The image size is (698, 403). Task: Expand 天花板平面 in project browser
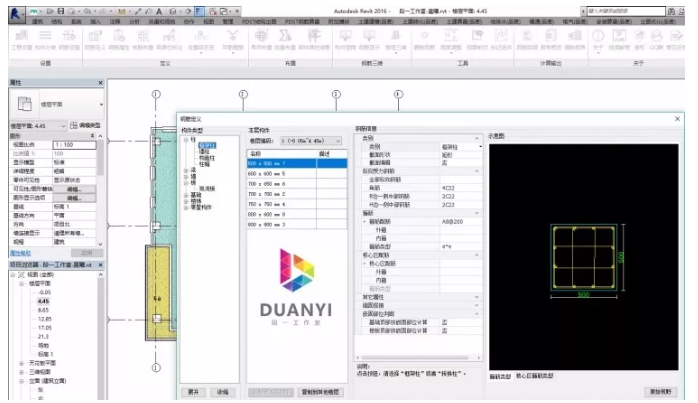[x=21, y=363]
